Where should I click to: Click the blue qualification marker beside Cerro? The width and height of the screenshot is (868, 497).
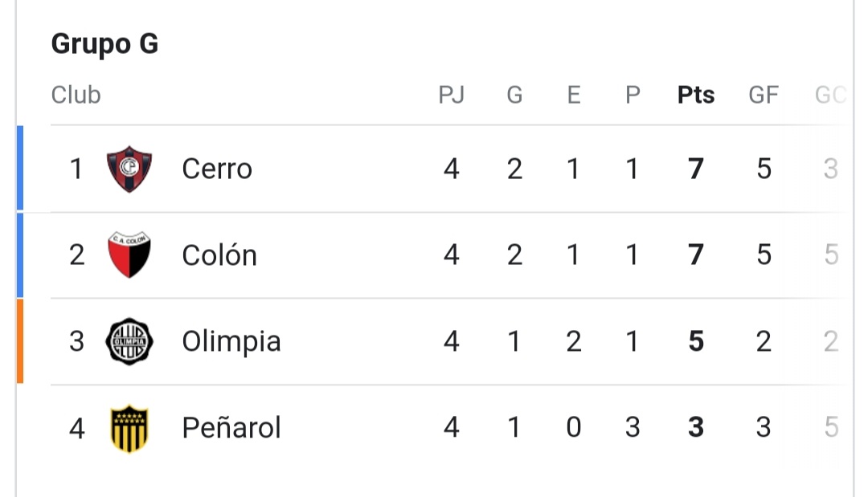pos(20,168)
